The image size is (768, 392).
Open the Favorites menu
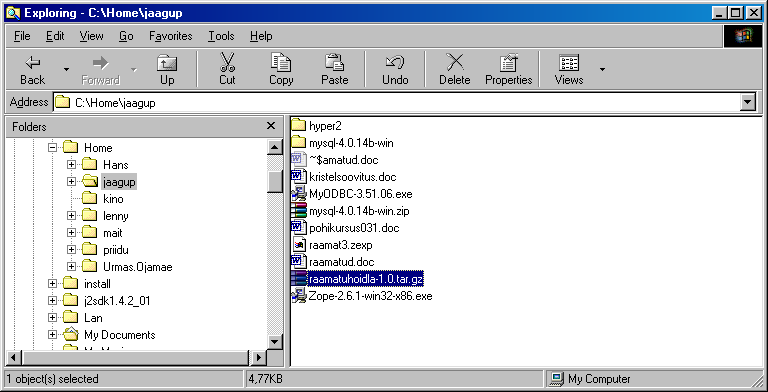(170, 36)
